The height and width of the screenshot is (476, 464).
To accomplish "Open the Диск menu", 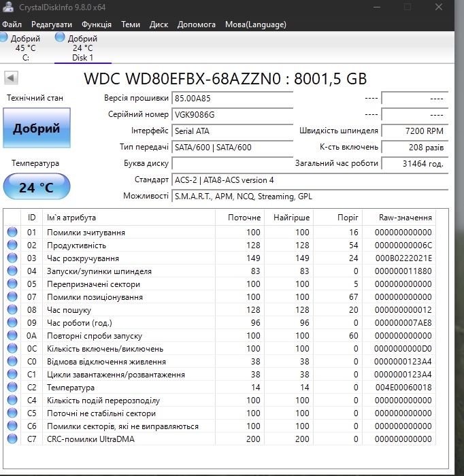I will click(159, 24).
